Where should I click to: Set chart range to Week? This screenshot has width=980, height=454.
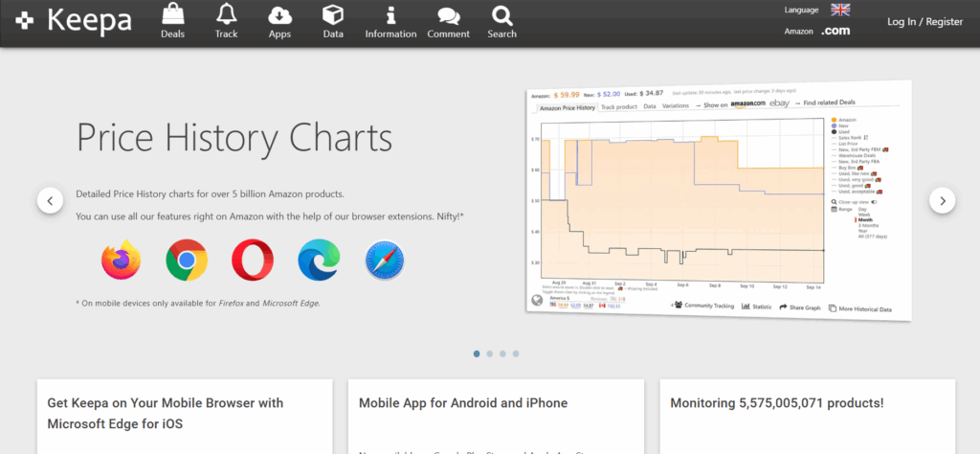(x=864, y=215)
